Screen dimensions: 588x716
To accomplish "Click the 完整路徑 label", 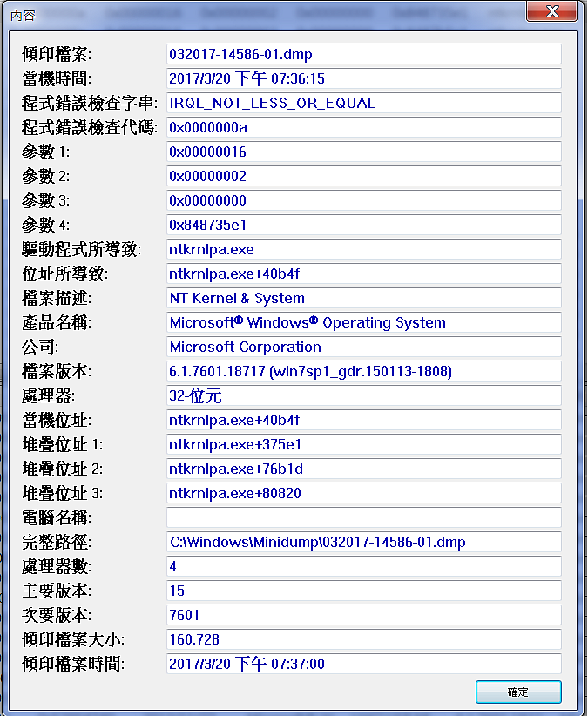I will pyautogui.click(x=57, y=542).
